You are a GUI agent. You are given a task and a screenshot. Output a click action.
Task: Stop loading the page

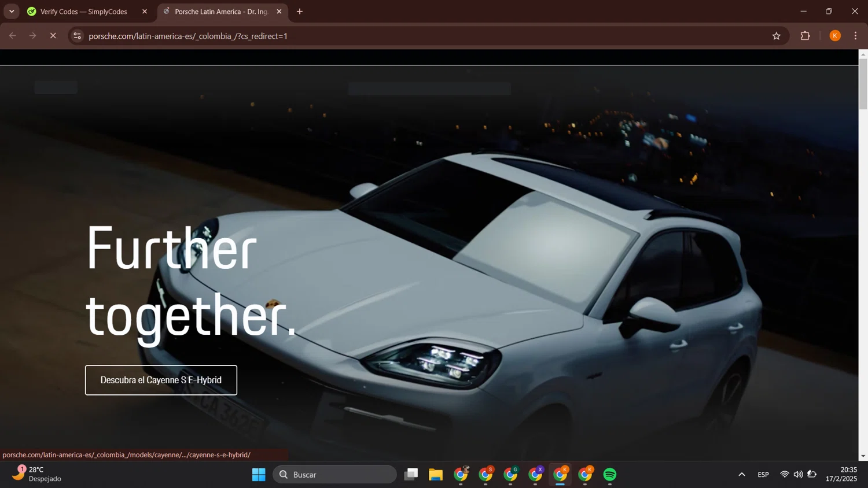(x=53, y=36)
